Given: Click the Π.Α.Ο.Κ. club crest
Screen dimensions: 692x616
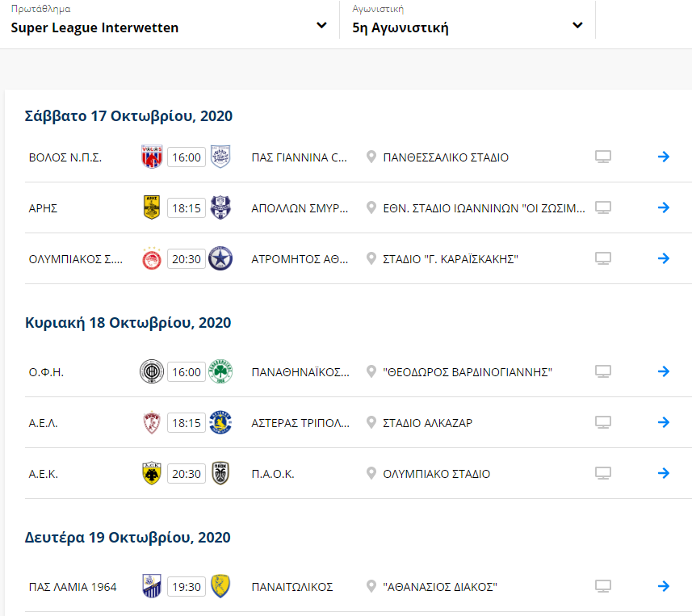Looking at the screenshot, I should (220, 473).
